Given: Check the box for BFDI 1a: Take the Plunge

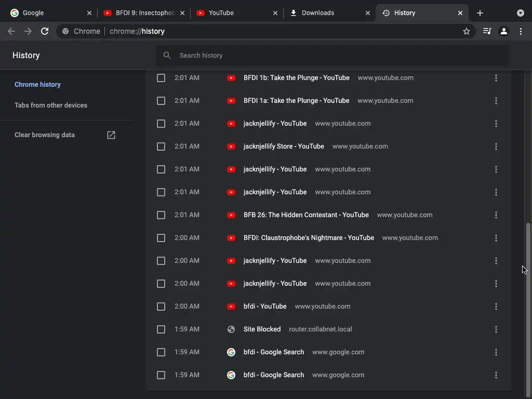Looking at the screenshot, I should tap(161, 101).
